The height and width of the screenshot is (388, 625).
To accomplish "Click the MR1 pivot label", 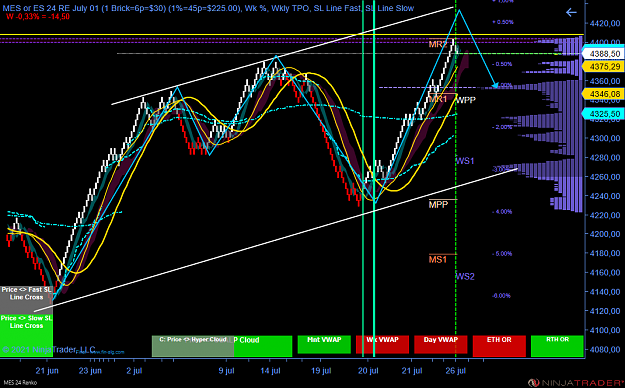I will click(438, 99).
